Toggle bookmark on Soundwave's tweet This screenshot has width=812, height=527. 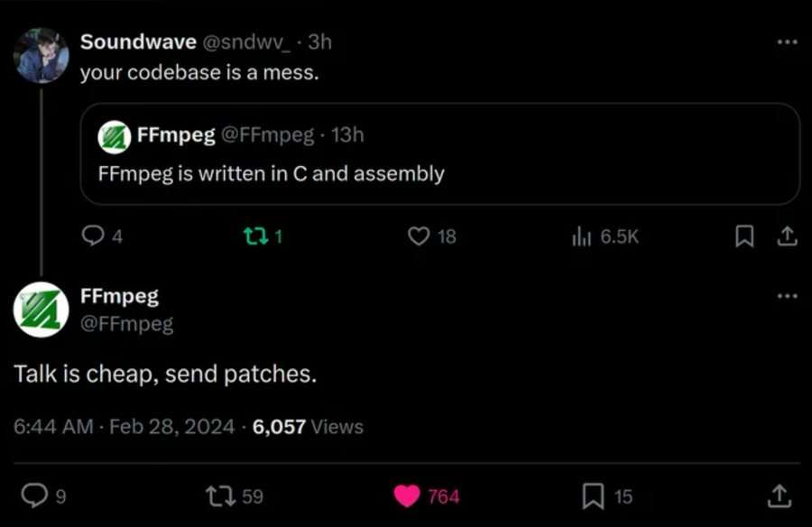(744, 236)
